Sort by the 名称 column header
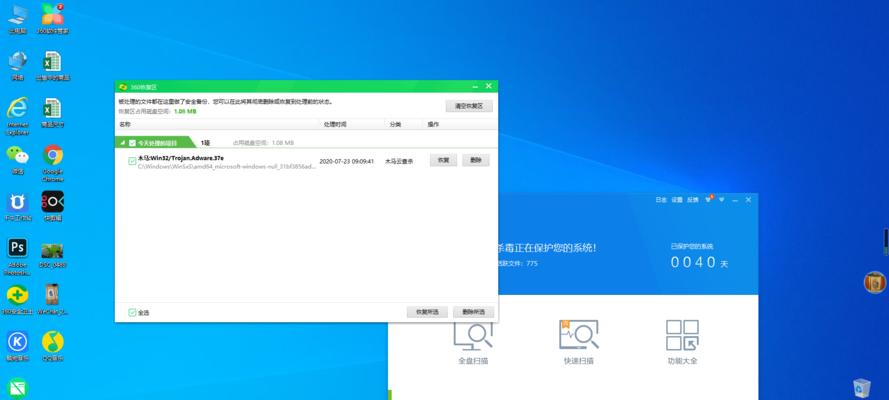This screenshot has width=889, height=400. click(x=124, y=124)
